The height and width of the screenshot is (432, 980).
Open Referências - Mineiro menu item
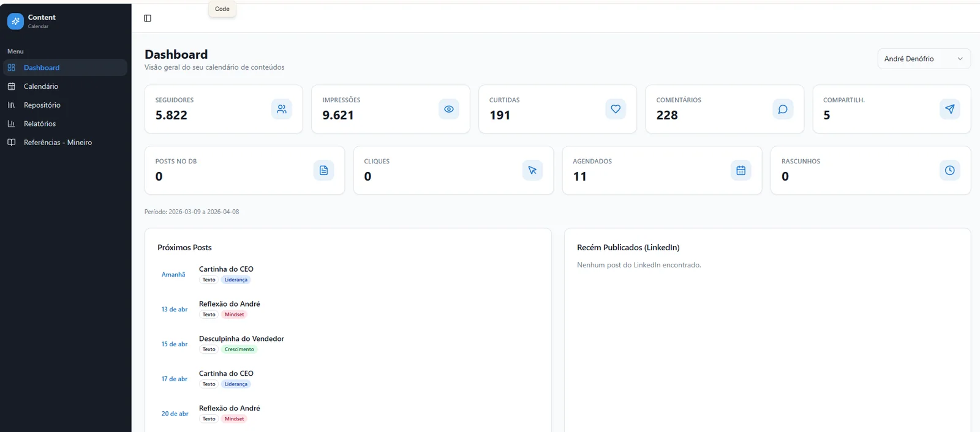coord(65,143)
